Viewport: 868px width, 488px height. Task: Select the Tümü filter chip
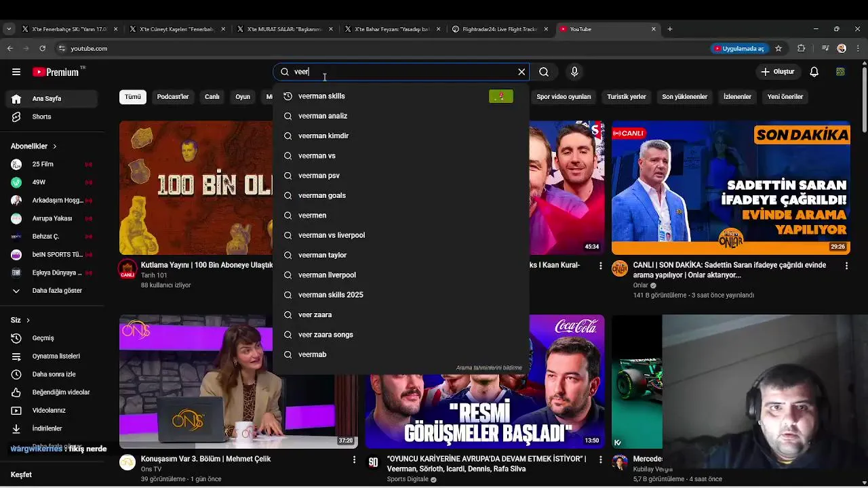pos(133,97)
